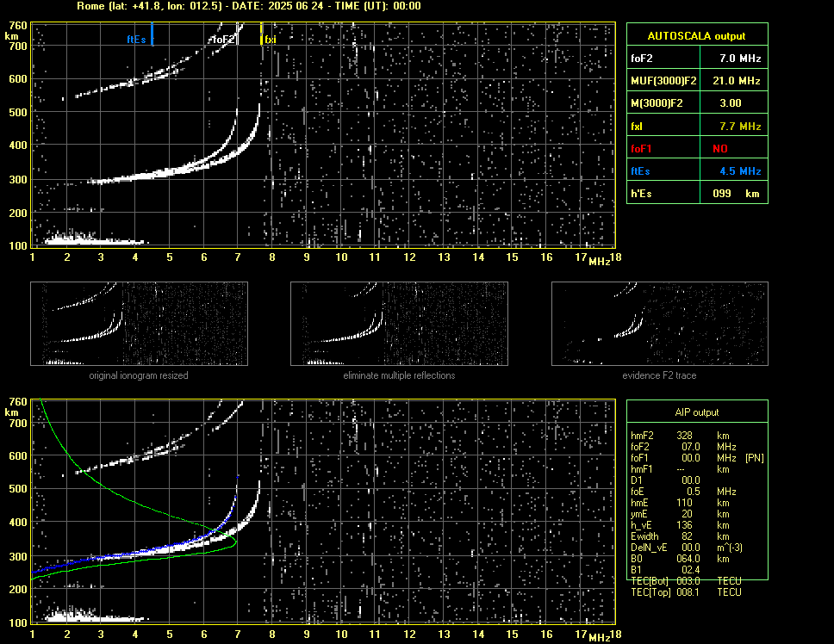Select the red foF1 NO value
Screen dimensions: 834x644
coord(720,149)
